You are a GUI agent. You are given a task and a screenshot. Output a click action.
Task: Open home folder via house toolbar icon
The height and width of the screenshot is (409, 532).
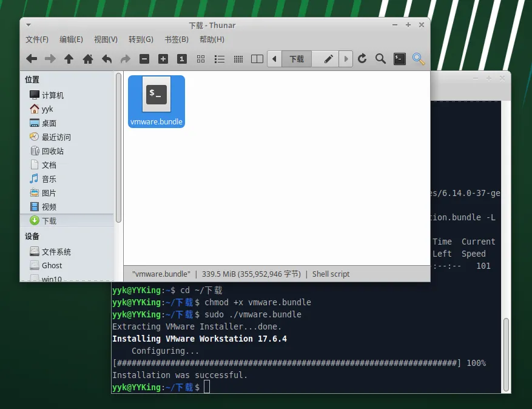pos(88,59)
